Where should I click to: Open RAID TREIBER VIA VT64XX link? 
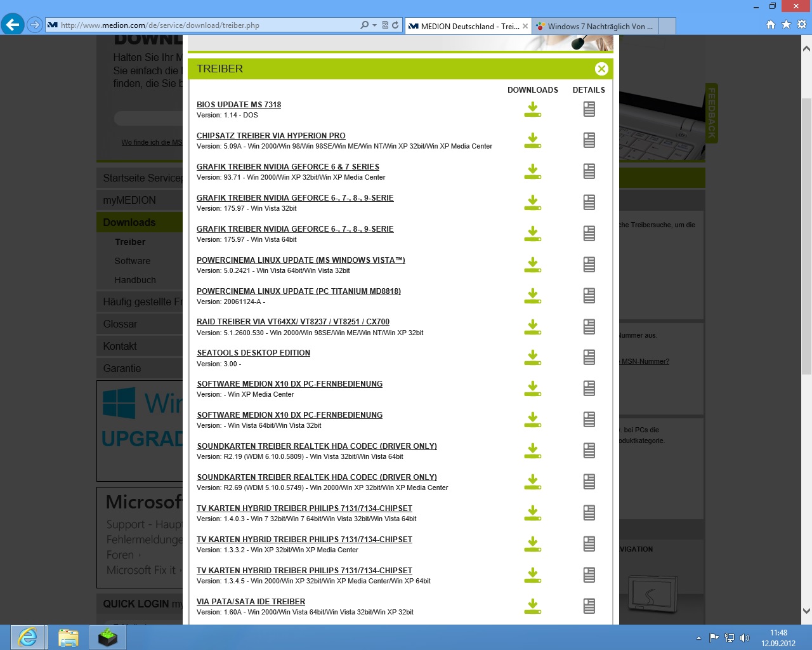click(293, 322)
